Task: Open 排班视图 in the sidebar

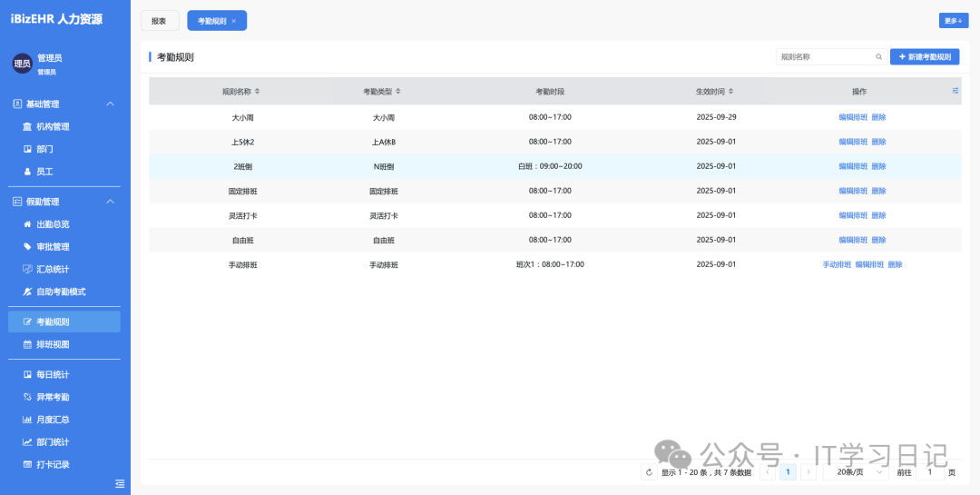Action: pyautogui.click(x=53, y=344)
